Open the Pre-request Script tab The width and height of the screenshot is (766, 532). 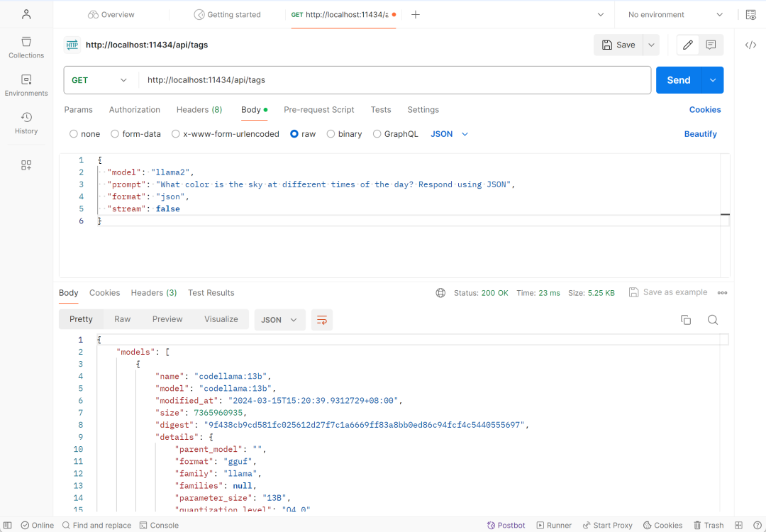coord(318,110)
